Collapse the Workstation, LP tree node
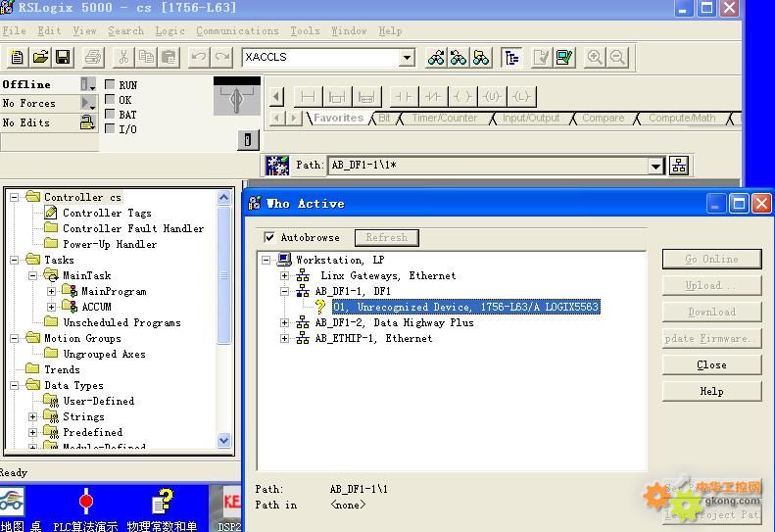775x532 pixels. click(x=266, y=260)
